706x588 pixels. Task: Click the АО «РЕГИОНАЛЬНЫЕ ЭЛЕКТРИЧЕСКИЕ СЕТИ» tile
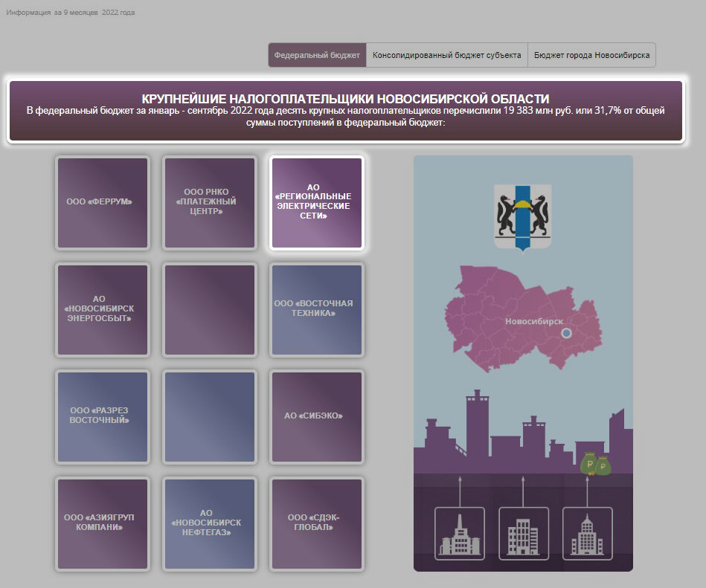point(317,202)
